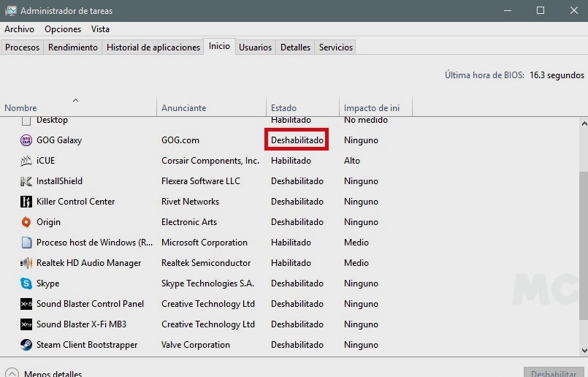Sort list by Estado column header
Viewport: 588px width, 377px height.
pos(283,107)
